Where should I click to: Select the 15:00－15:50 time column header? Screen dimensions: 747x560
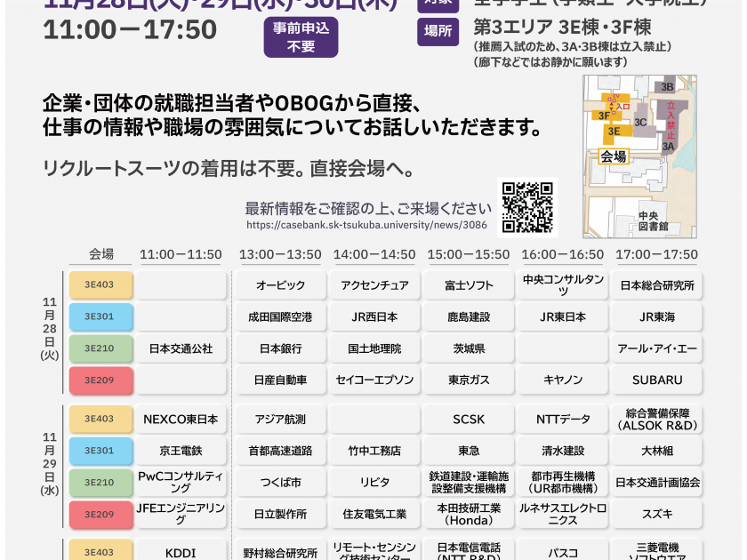(469, 254)
